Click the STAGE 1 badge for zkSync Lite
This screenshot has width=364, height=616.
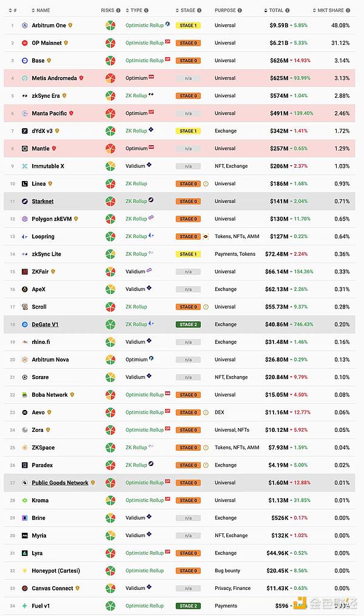pyautogui.click(x=187, y=255)
